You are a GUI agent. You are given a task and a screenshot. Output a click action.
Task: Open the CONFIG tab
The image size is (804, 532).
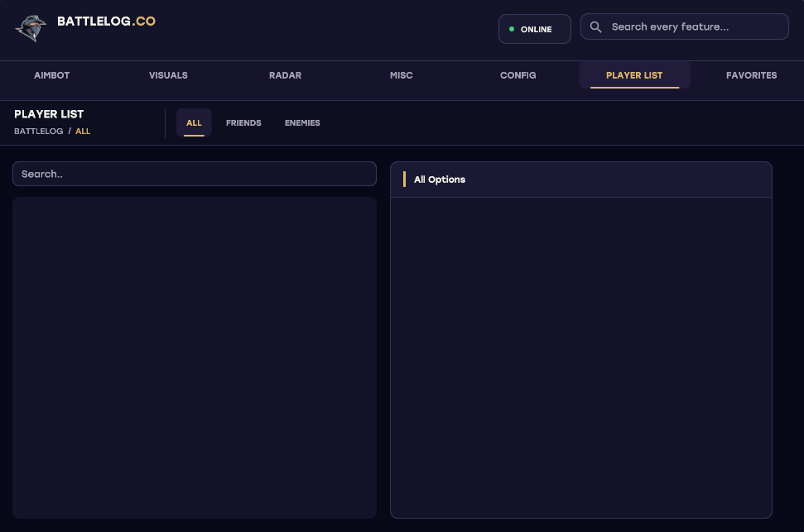point(518,75)
